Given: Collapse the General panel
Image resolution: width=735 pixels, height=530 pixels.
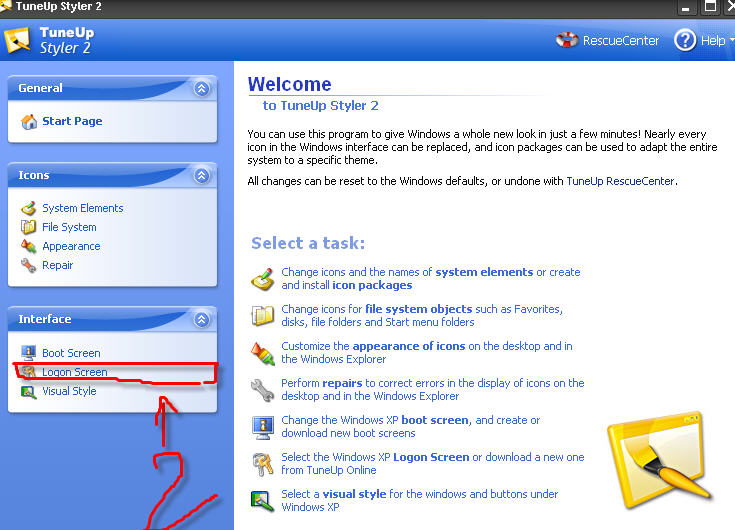Looking at the screenshot, I should [202, 88].
